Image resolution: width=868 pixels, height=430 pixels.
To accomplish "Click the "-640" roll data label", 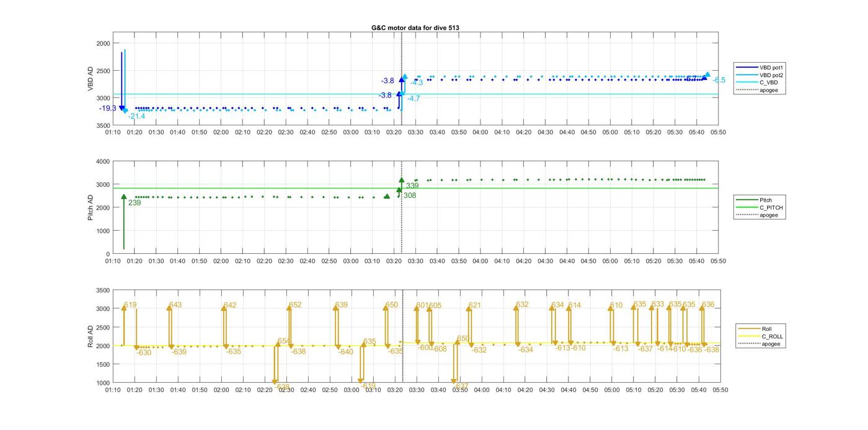I will (x=345, y=352).
